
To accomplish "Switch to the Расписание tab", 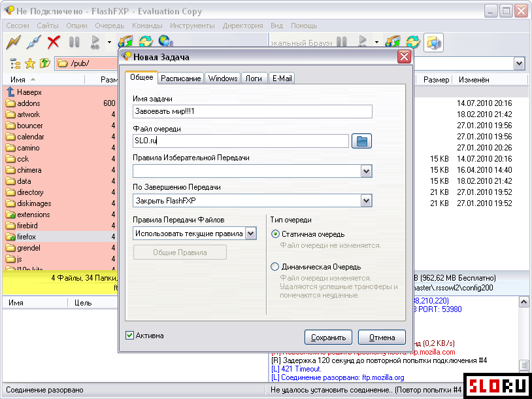I will coord(181,78).
